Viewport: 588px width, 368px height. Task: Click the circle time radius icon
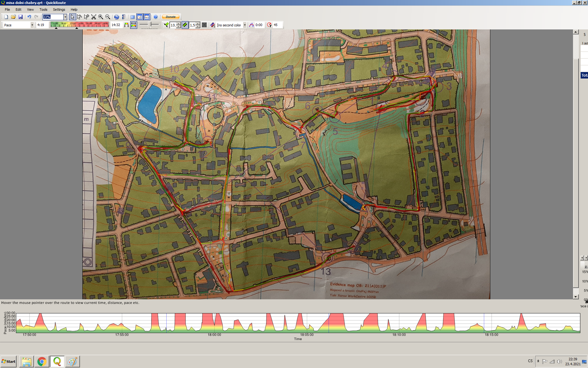point(269,25)
